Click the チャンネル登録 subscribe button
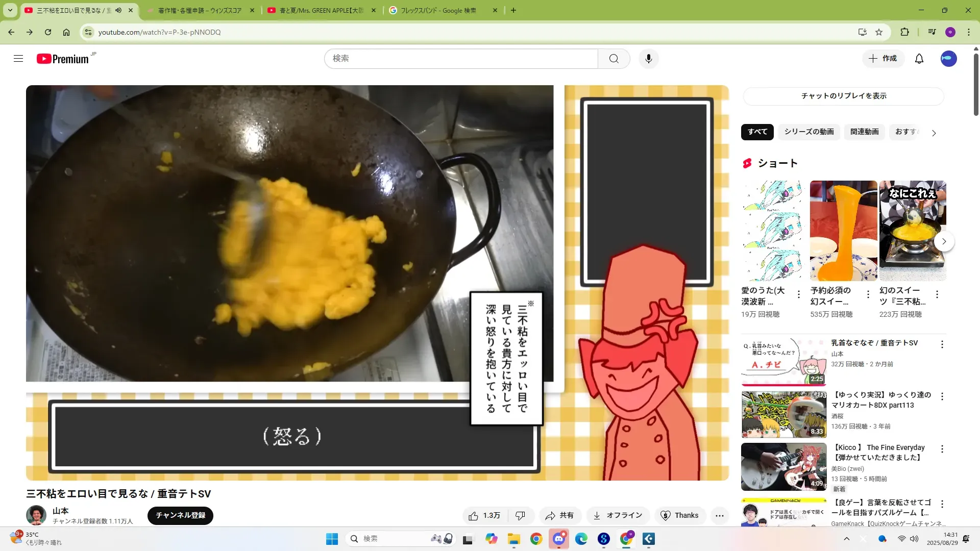This screenshot has width=980, height=551. (x=180, y=515)
